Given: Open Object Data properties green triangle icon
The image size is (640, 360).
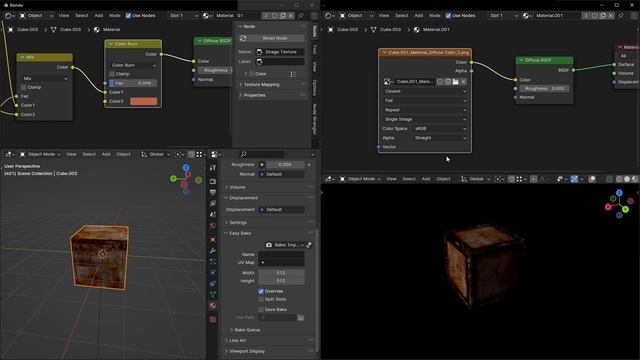Looking at the screenshot, I should (x=213, y=294).
